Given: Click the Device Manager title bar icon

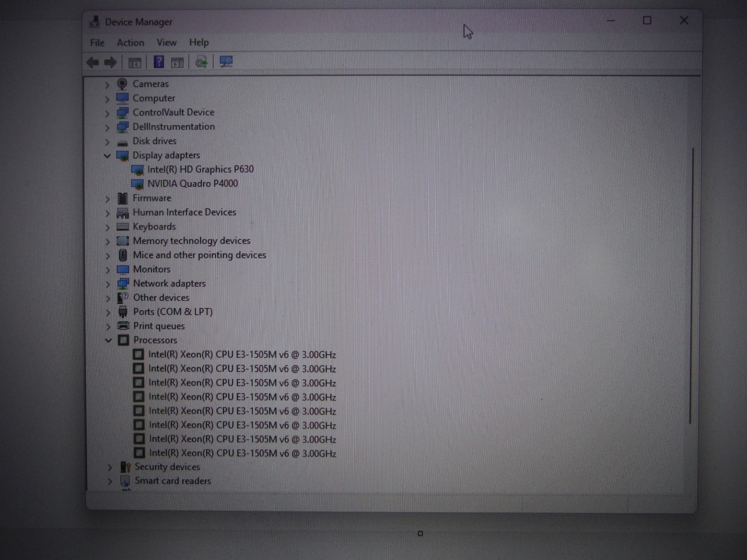Looking at the screenshot, I should click(94, 22).
